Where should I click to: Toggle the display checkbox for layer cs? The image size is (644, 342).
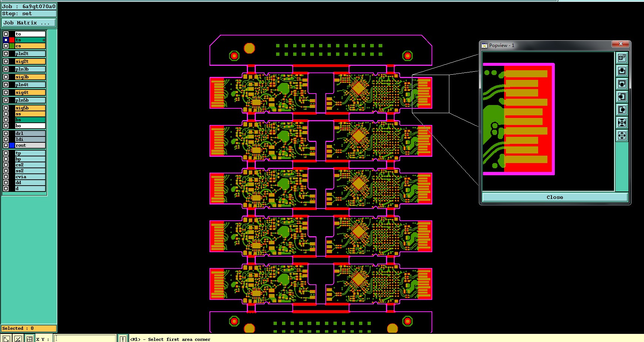coord(6,46)
